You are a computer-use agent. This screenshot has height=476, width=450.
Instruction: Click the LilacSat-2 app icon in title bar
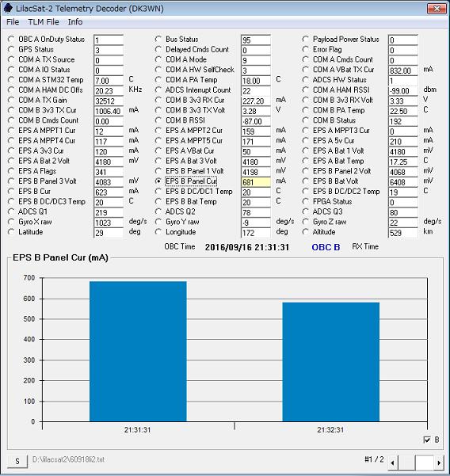(x=8, y=8)
